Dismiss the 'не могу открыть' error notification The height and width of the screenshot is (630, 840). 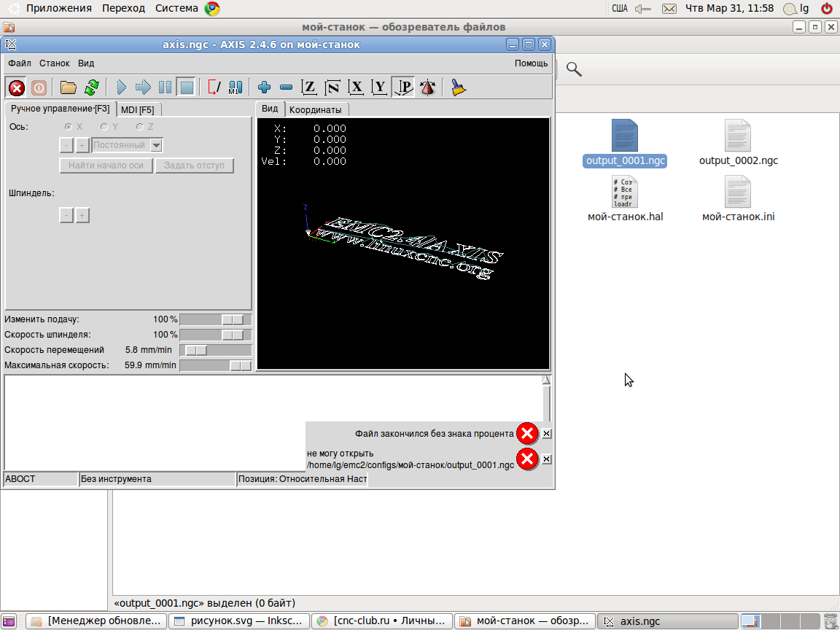[546, 459]
